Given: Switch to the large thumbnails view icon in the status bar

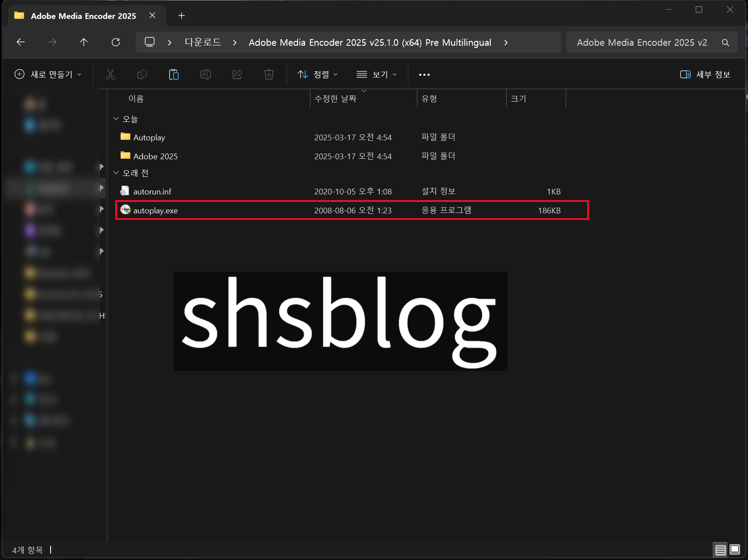Looking at the screenshot, I should coord(735,550).
